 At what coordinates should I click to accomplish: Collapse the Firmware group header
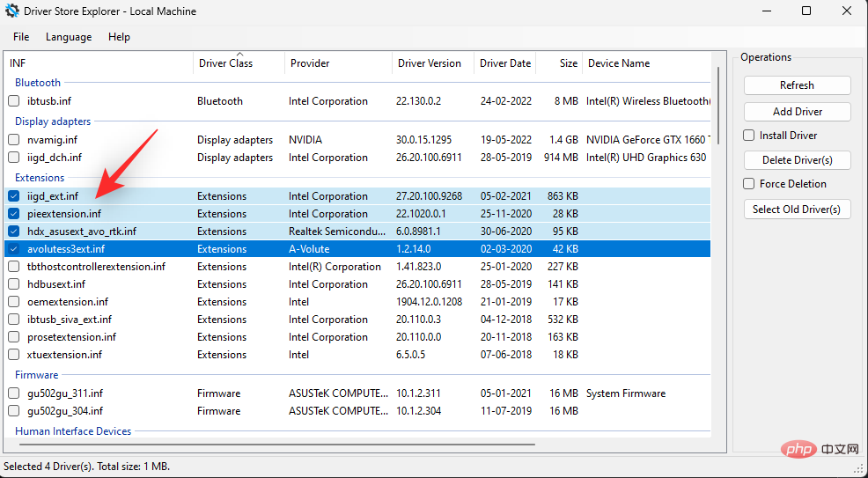(37, 374)
